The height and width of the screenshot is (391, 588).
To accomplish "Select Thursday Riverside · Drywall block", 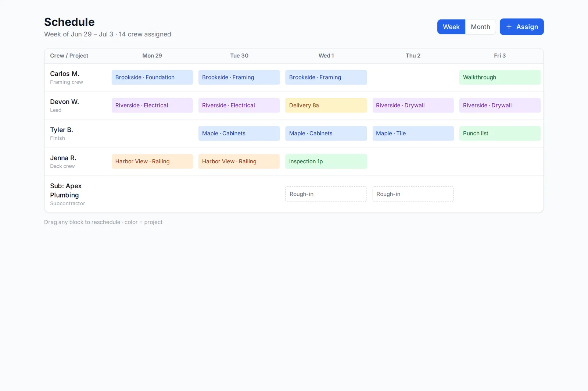I will (413, 105).
